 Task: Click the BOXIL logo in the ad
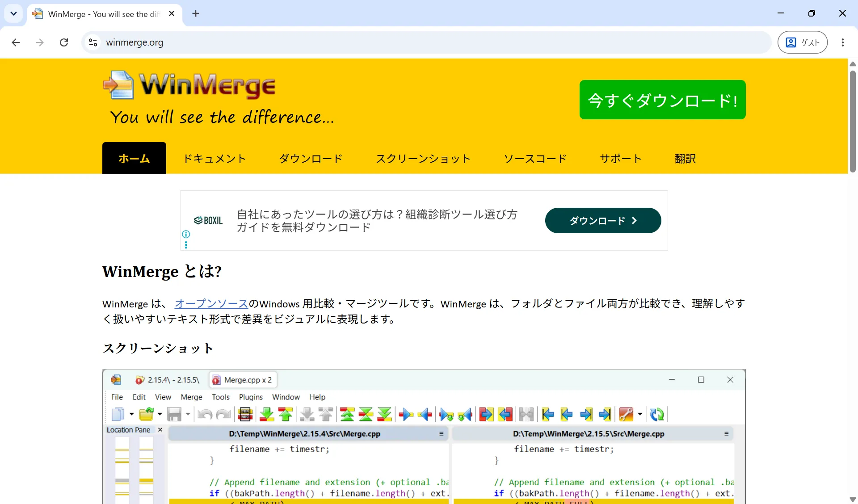point(208,220)
